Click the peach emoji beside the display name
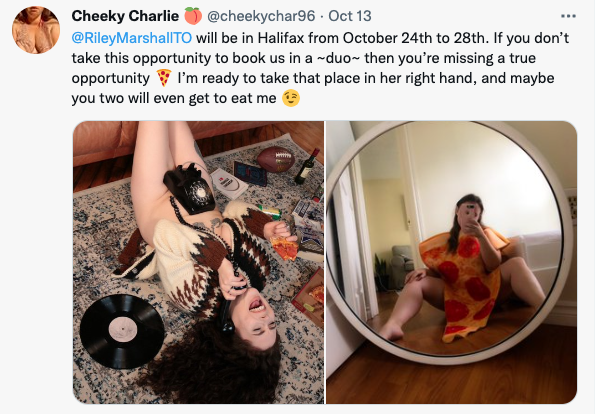Viewport: 596px width, 414px height. pyautogui.click(x=193, y=16)
